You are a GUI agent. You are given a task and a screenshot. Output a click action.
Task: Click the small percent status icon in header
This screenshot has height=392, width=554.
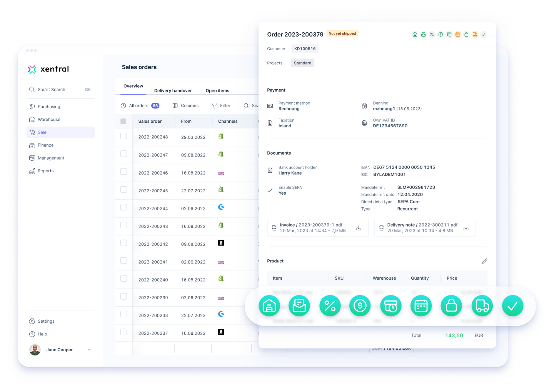[x=432, y=34]
